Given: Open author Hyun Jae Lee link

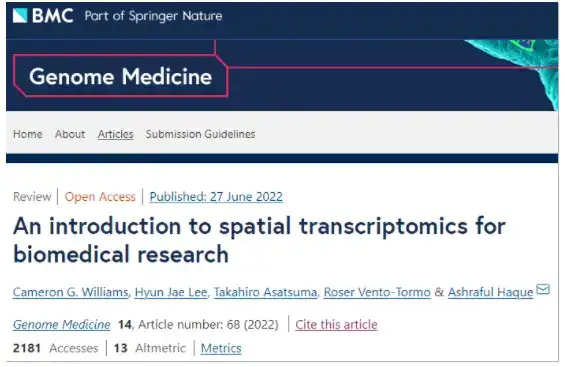Looking at the screenshot, I should pyautogui.click(x=171, y=292).
